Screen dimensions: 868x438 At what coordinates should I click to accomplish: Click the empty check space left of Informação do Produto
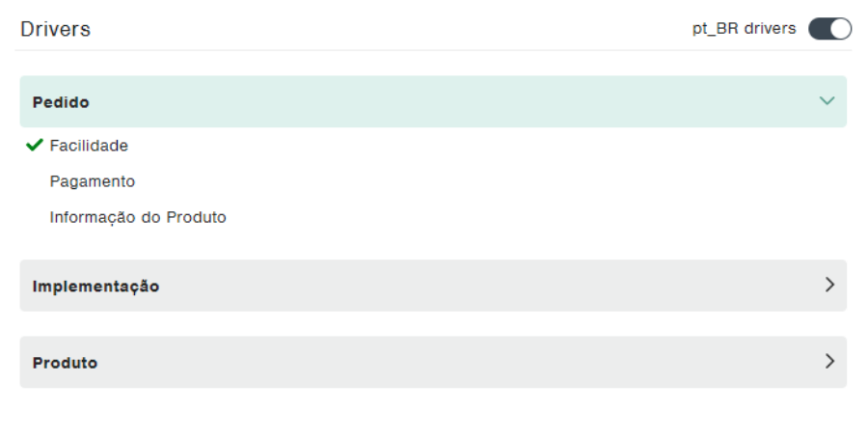[x=35, y=217]
